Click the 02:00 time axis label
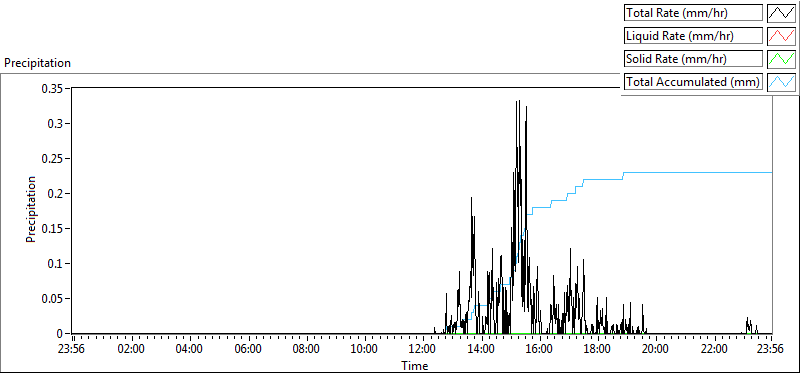Image resolution: width=800 pixels, height=373 pixels. [132, 350]
